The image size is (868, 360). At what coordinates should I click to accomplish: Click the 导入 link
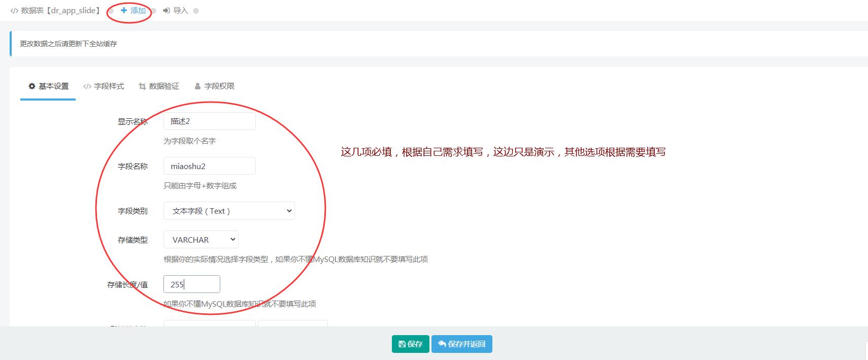(176, 11)
